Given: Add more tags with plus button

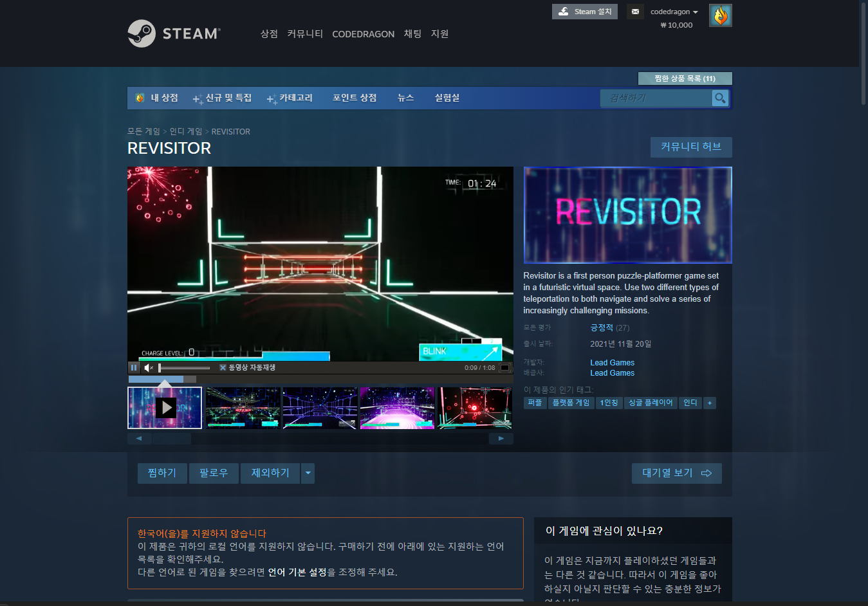Looking at the screenshot, I should coord(710,403).
